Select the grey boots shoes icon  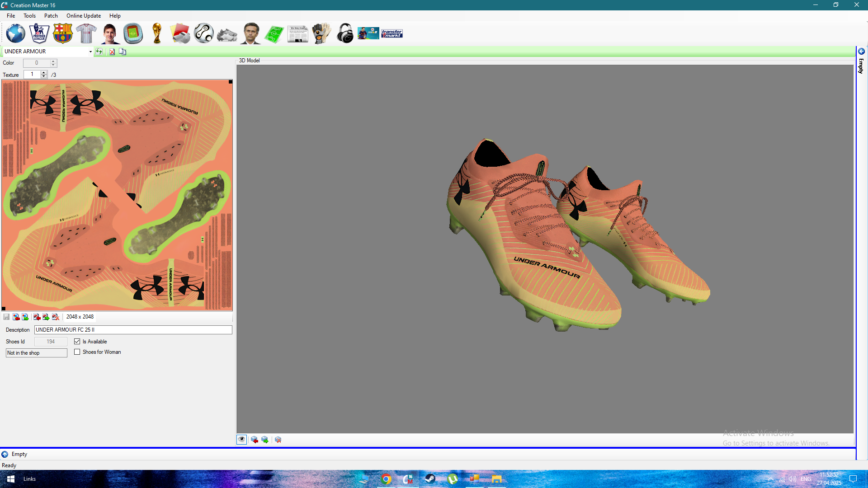(x=227, y=34)
